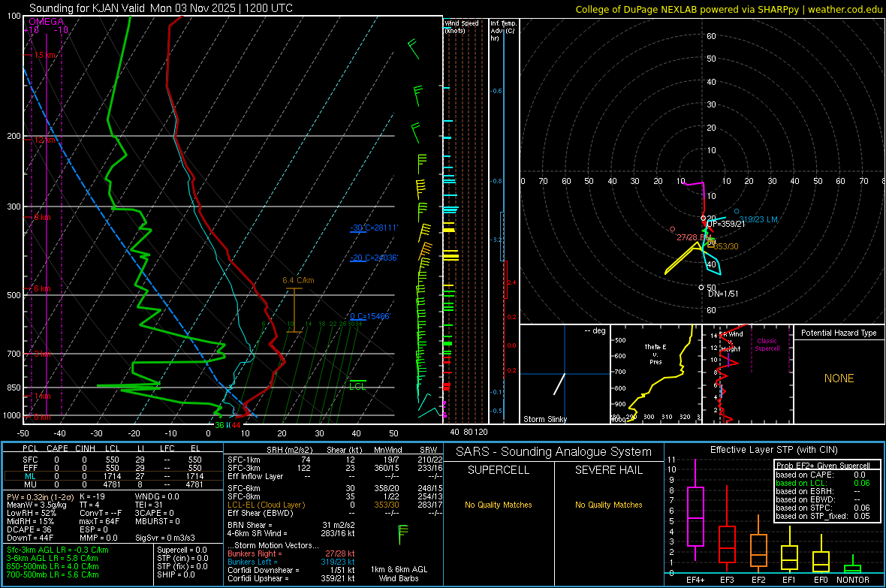Viewport: 886px width, 588px height.
Task: Click the SARS - Sounding Analogue System title
Action: pyautogui.click(x=554, y=452)
